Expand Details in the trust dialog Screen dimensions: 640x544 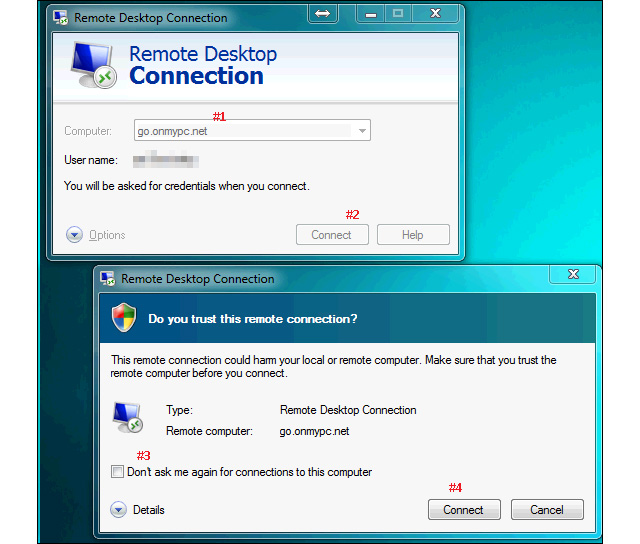(119, 510)
